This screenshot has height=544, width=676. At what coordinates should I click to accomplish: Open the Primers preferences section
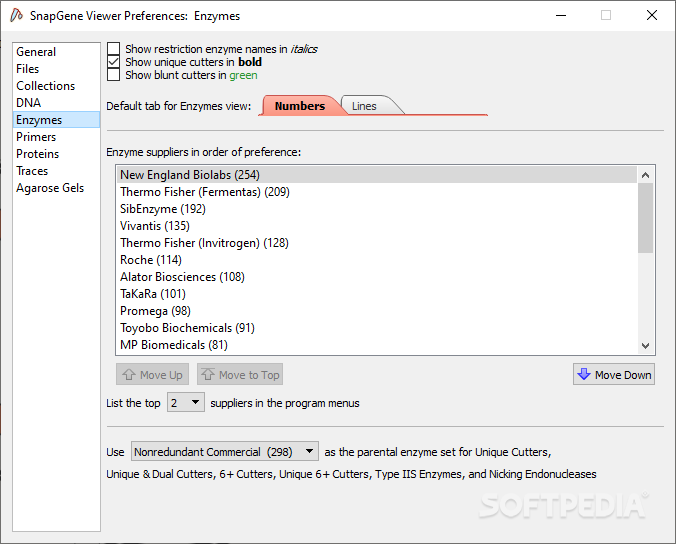coord(56,137)
